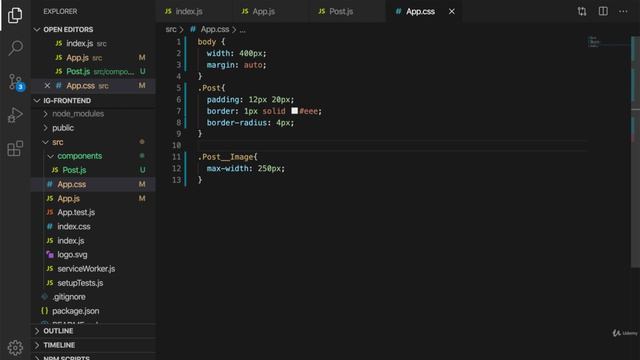This screenshot has width=640, height=360.
Task: Open index.js in the src folder tree
Action: click(x=93, y=241)
